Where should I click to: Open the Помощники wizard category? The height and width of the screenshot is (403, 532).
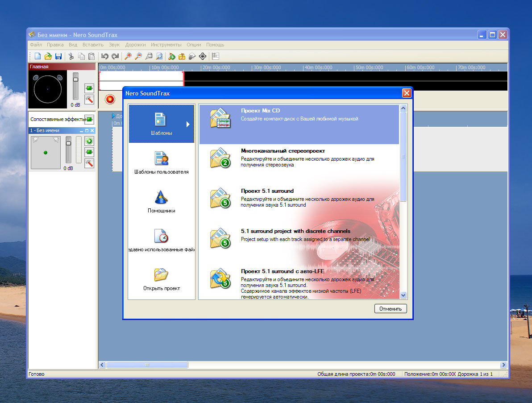(x=162, y=202)
